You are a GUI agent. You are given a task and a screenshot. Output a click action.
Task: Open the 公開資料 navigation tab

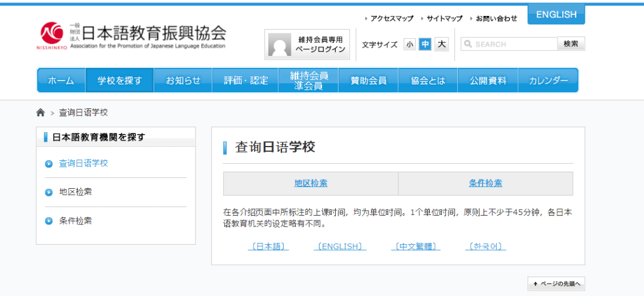488,80
